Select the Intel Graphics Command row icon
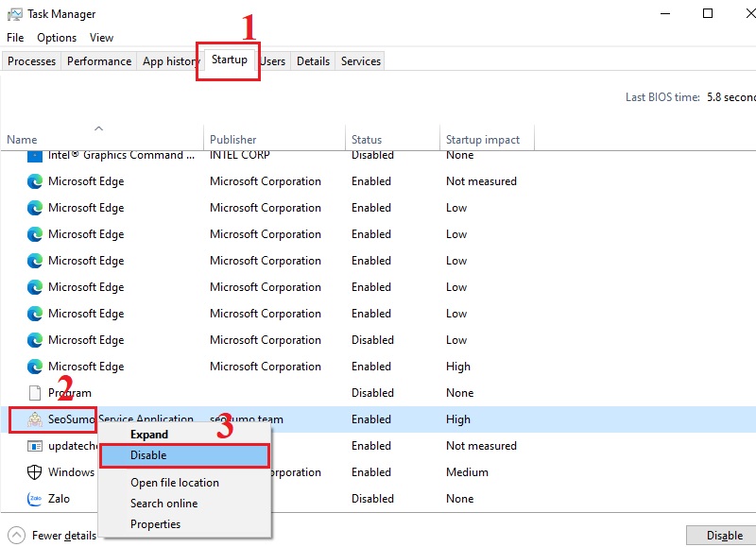The height and width of the screenshot is (547, 756). point(35,156)
